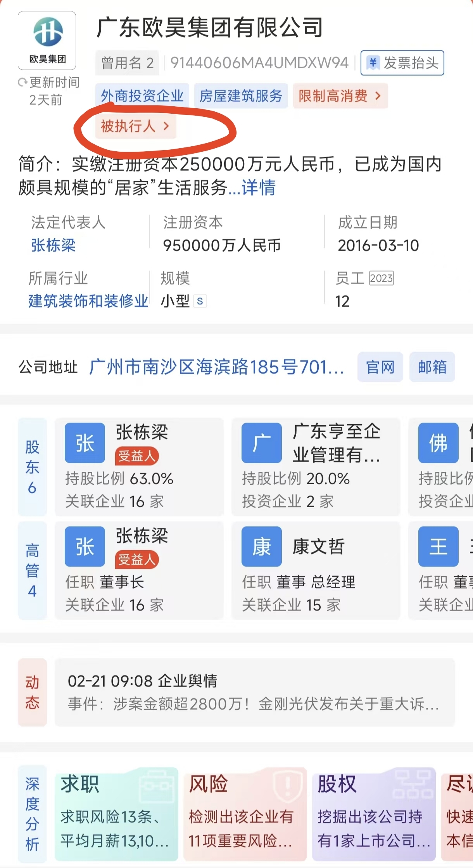Tap the 张 avatar in executive card
This screenshot has height=868, width=473.
[x=85, y=546]
